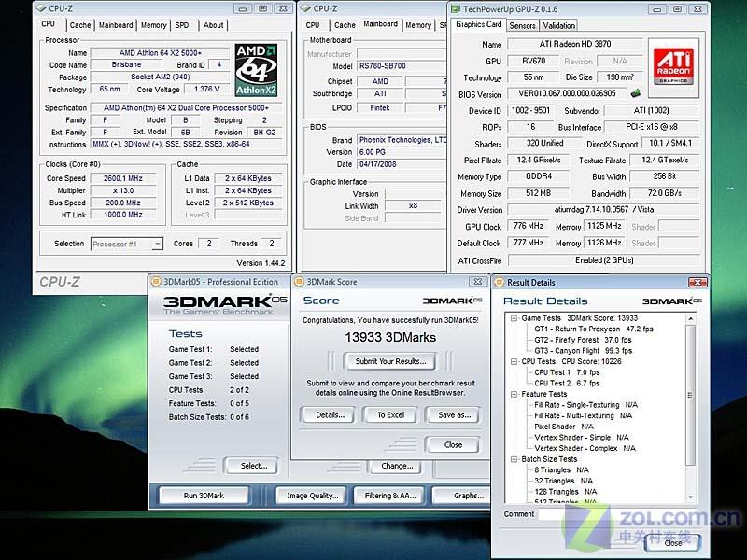Select the CPU Test 1 result row

point(567,372)
